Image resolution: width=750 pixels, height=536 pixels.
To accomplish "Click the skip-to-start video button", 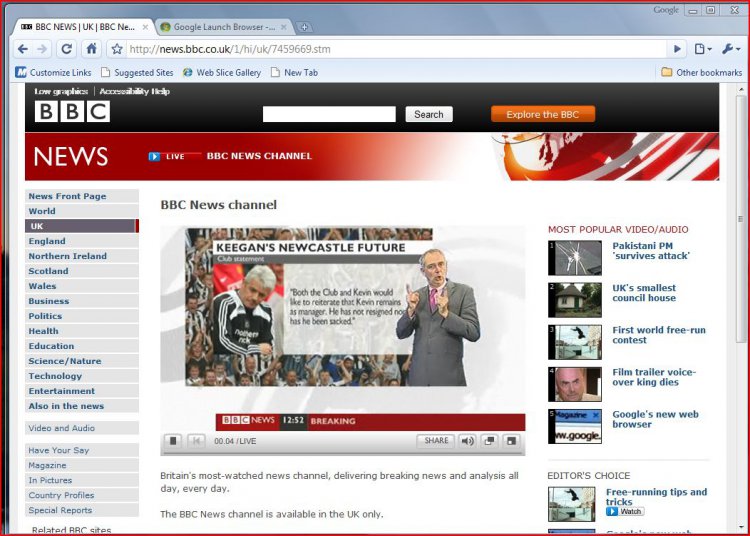I will [196, 440].
